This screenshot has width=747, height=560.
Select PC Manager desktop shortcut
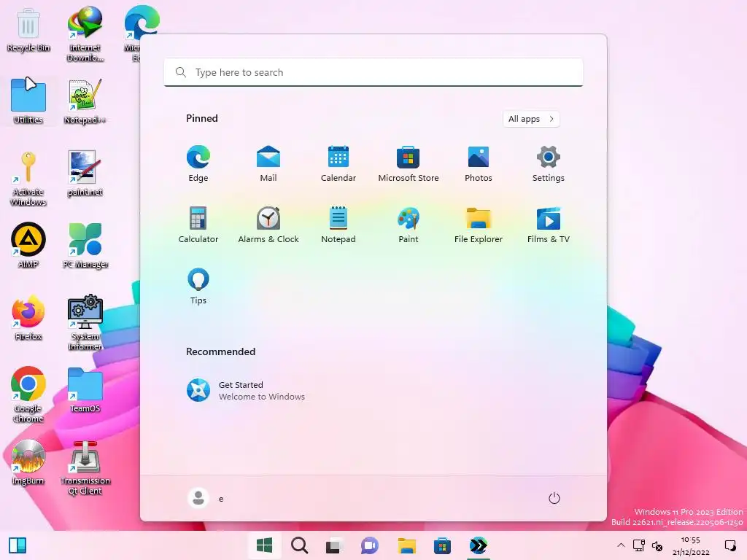[x=85, y=245]
